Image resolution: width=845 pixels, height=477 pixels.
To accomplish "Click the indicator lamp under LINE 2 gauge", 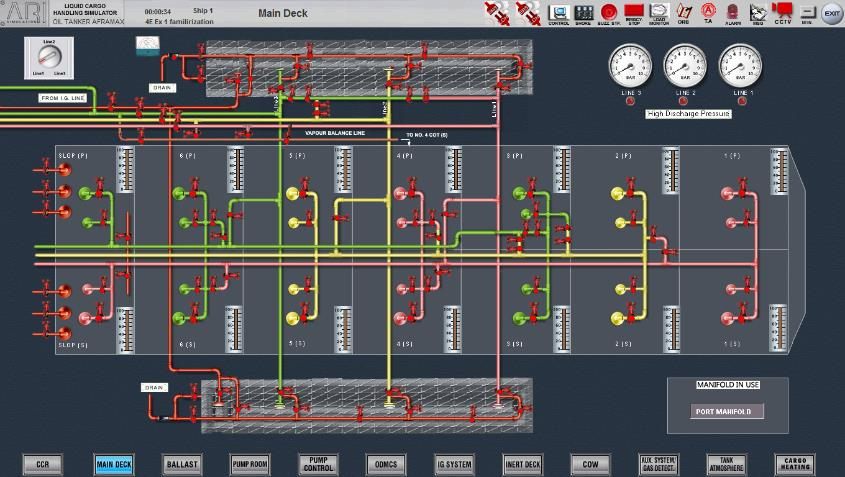I will [684, 101].
